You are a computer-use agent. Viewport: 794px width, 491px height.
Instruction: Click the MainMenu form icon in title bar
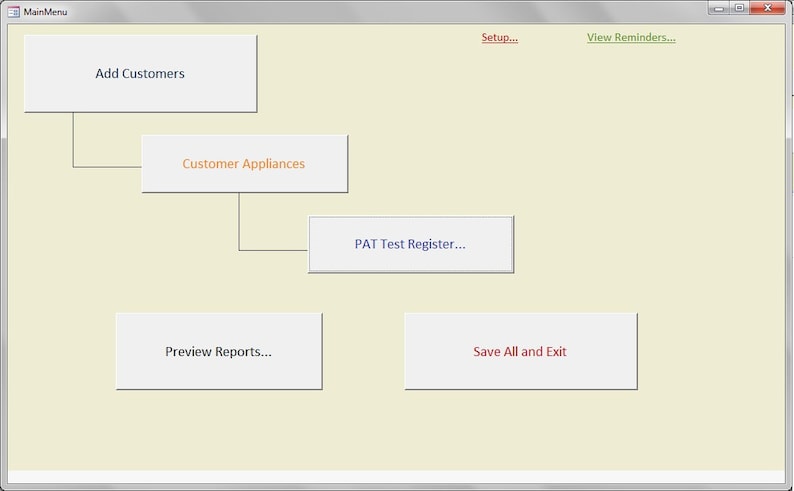point(14,12)
